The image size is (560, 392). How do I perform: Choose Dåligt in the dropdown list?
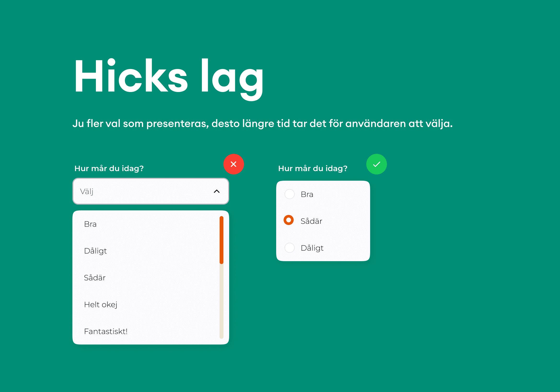[146, 251]
